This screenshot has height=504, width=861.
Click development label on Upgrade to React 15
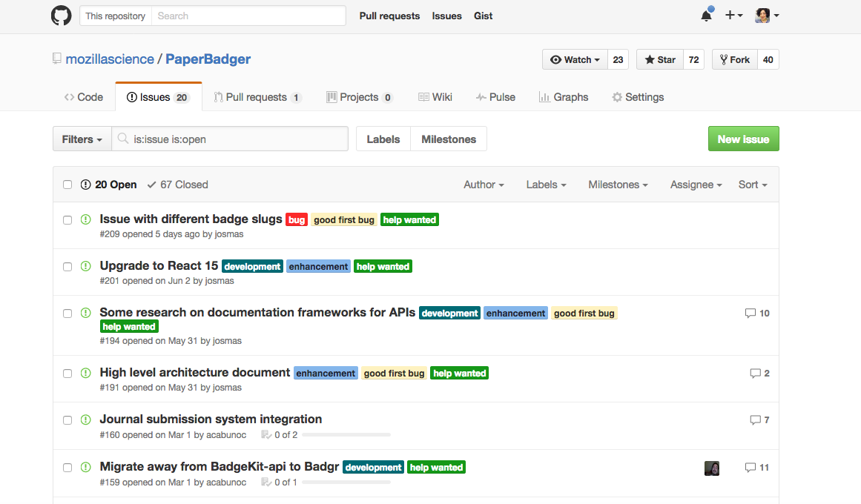(252, 266)
